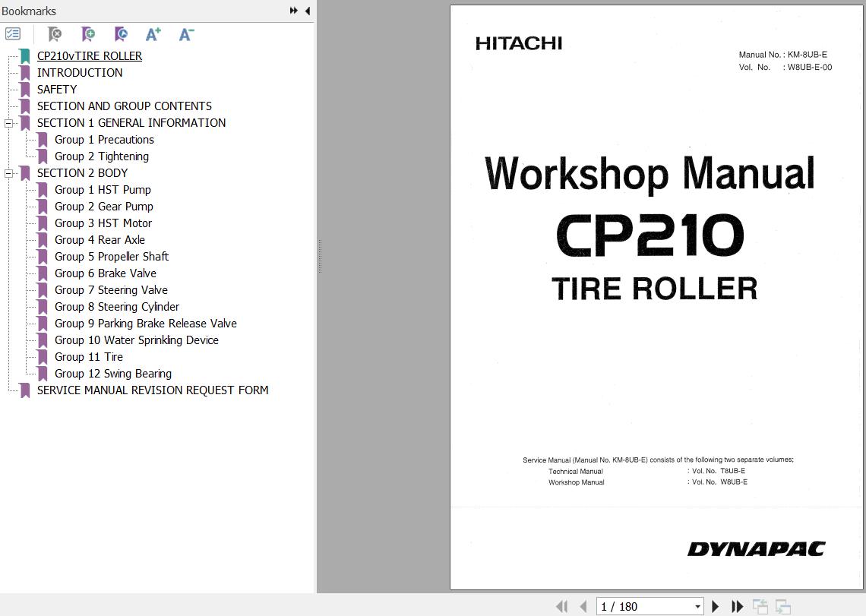Open the bookmark options list icon
Viewport: 866px width, 616px height.
13,34
